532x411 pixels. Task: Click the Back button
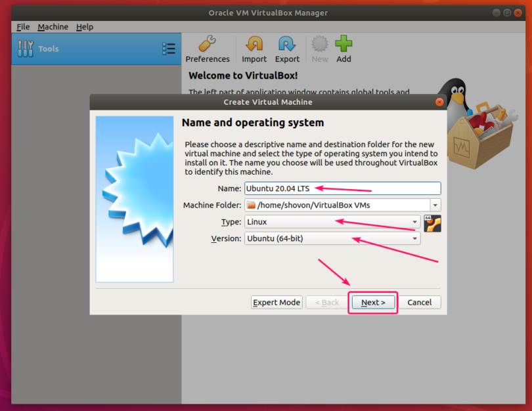[327, 302]
